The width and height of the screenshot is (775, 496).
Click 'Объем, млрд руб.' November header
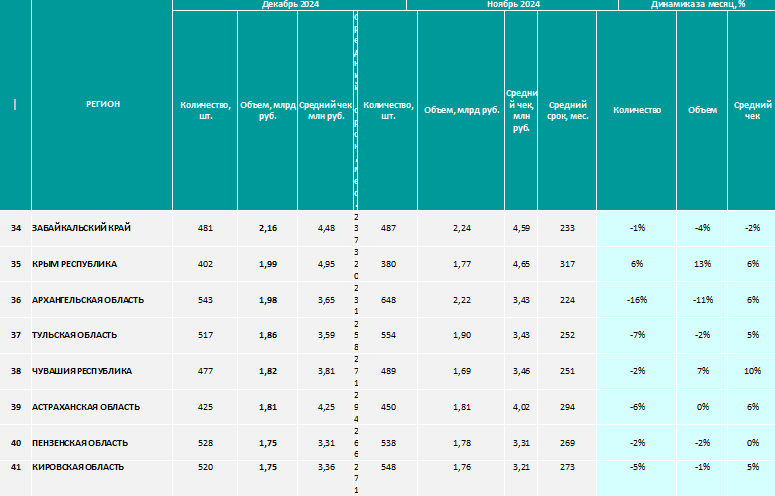click(x=461, y=111)
